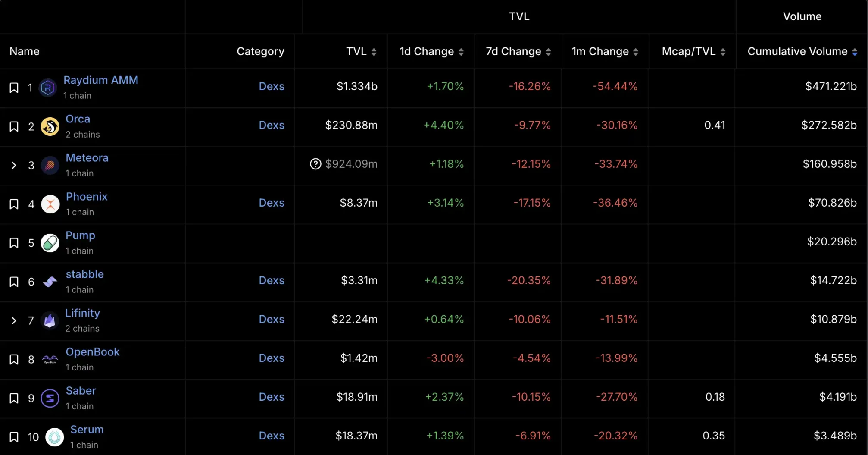Click the OpenBook logo icon
The image size is (868, 455).
[x=50, y=359]
